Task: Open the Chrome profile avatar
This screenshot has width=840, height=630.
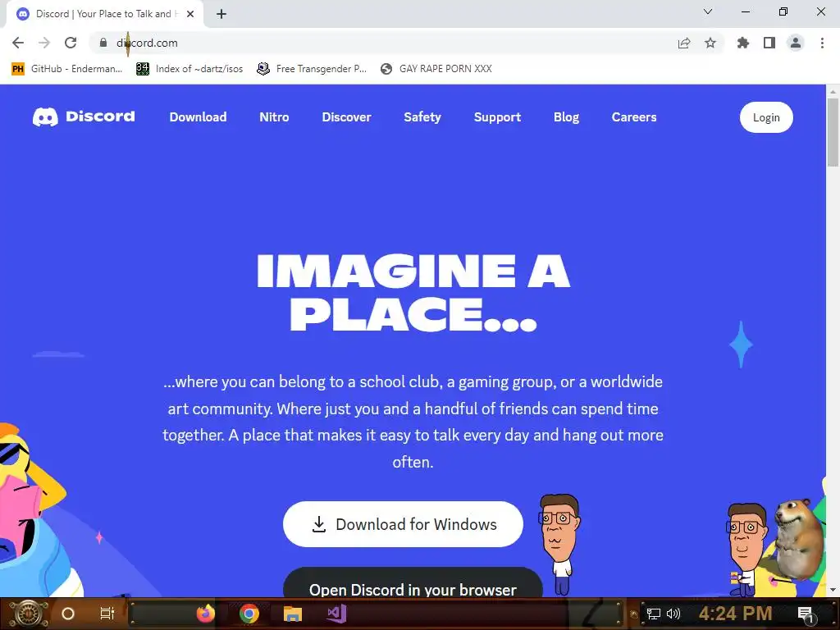Action: click(x=796, y=43)
